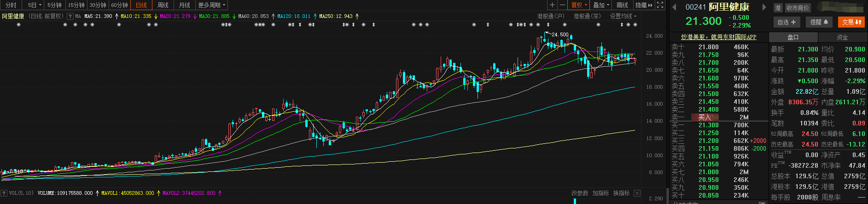868x204 pixels.
Task: Open 炒港美股 东财国际APP link
Action: point(718,37)
